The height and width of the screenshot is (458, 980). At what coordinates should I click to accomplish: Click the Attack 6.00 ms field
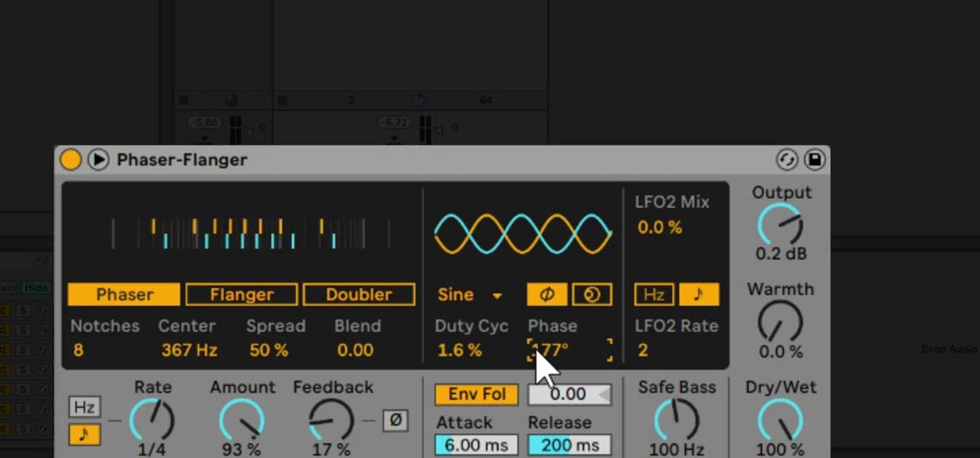(477, 446)
